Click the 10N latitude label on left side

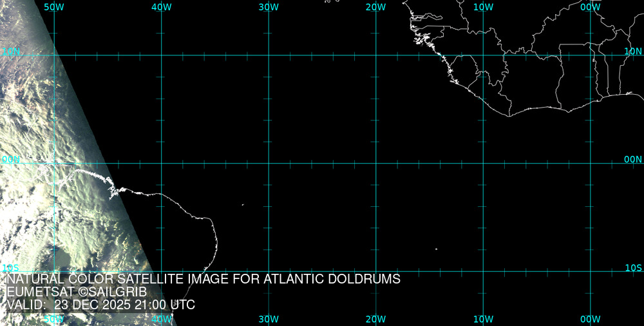(x=11, y=51)
